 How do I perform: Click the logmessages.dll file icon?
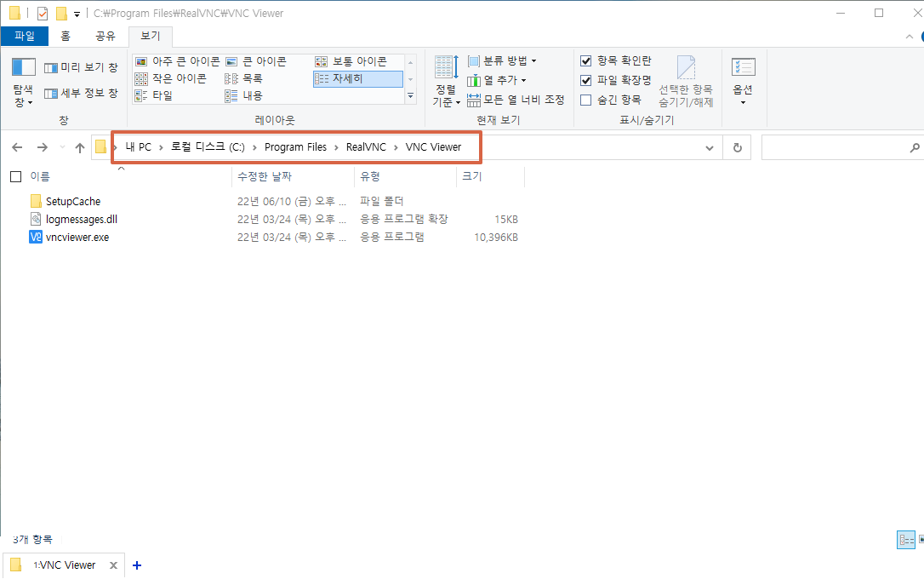pyautogui.click(x=36, y=220)
